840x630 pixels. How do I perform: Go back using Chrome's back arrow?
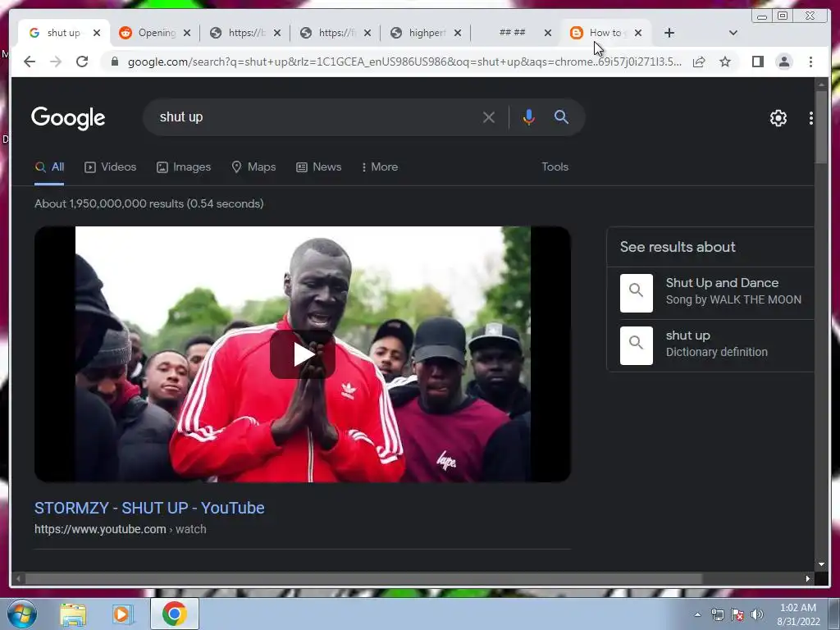(x=30, y=62)
